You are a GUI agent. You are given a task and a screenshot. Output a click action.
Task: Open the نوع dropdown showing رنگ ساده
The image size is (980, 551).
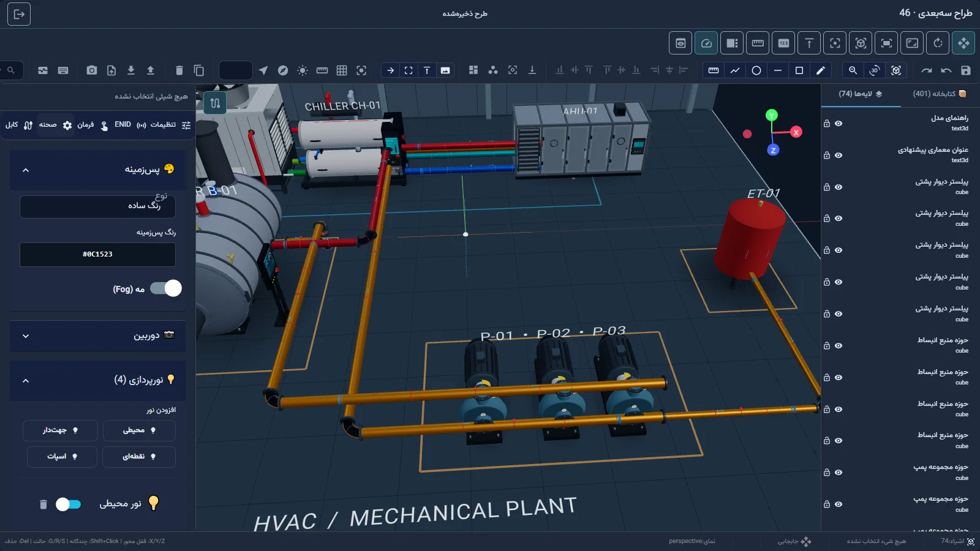coord(98,206)
